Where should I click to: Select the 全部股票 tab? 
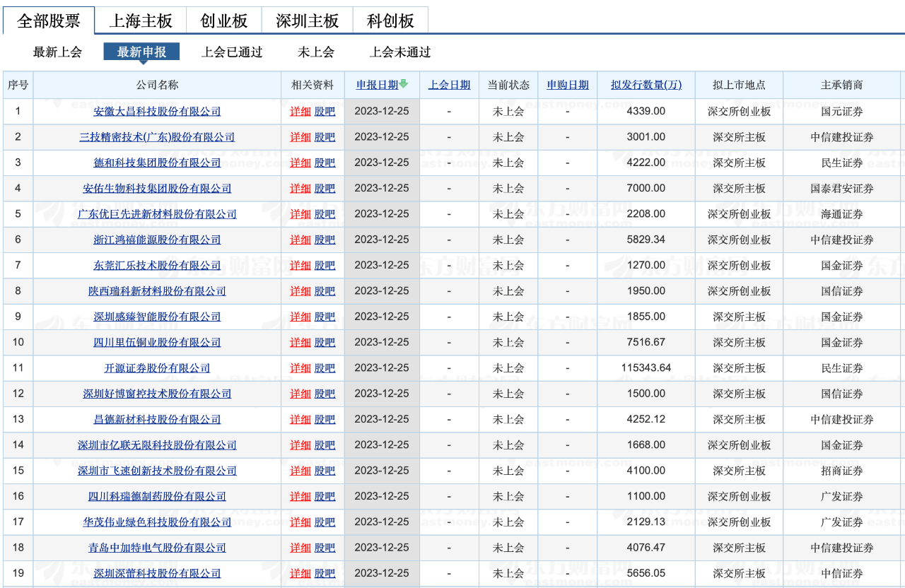49,20
